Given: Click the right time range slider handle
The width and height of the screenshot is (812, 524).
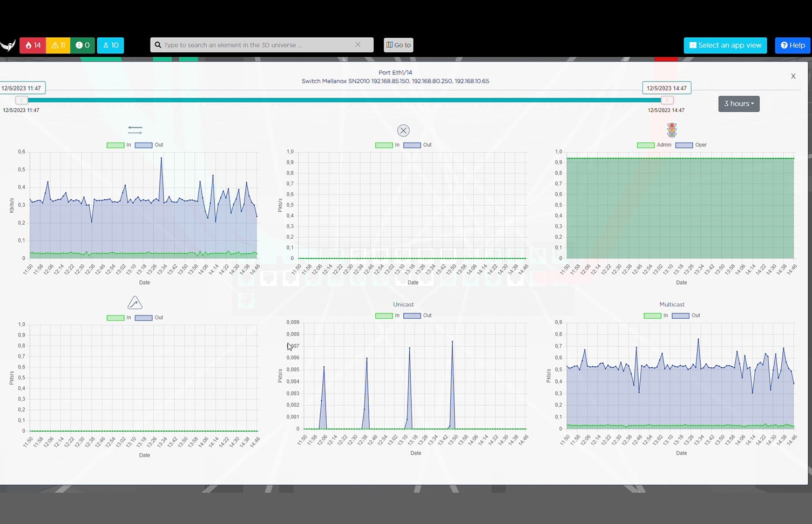Looking at the screenshot, I should (667, 100).
